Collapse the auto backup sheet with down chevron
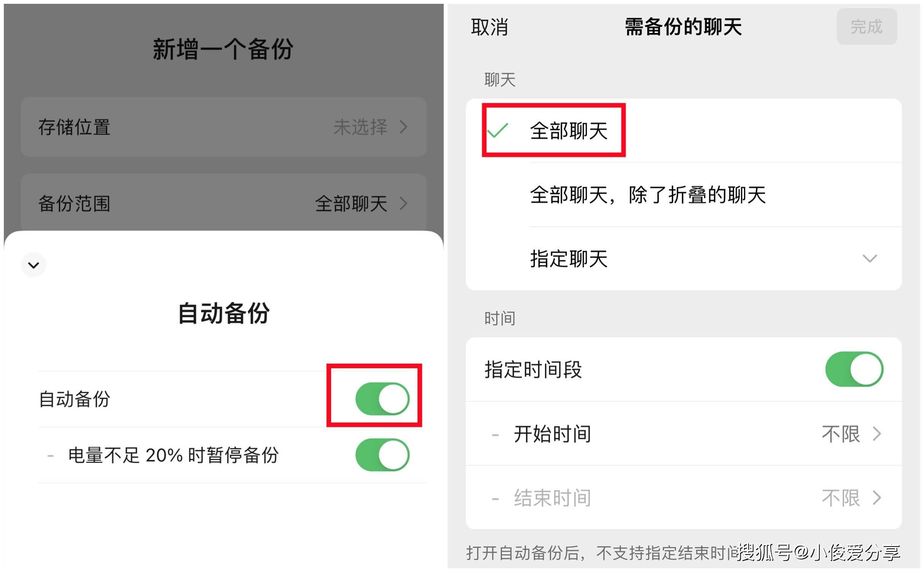The image size is (924, 572). (33, 265)
